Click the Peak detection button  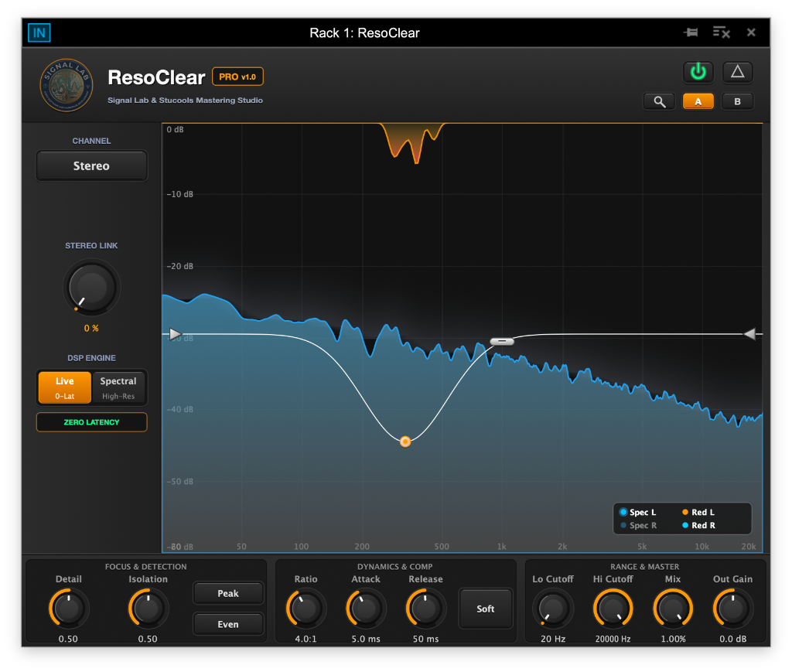[x=228, y=593]
